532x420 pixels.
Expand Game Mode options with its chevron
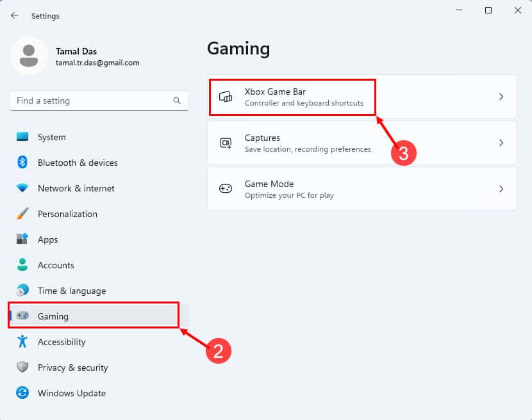point(502,188)
